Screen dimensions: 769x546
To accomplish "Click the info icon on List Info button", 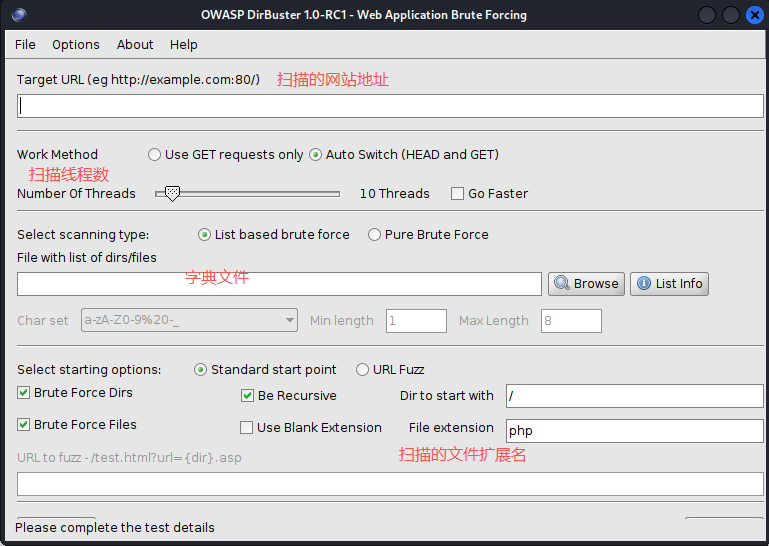I will tap(643, 284).
